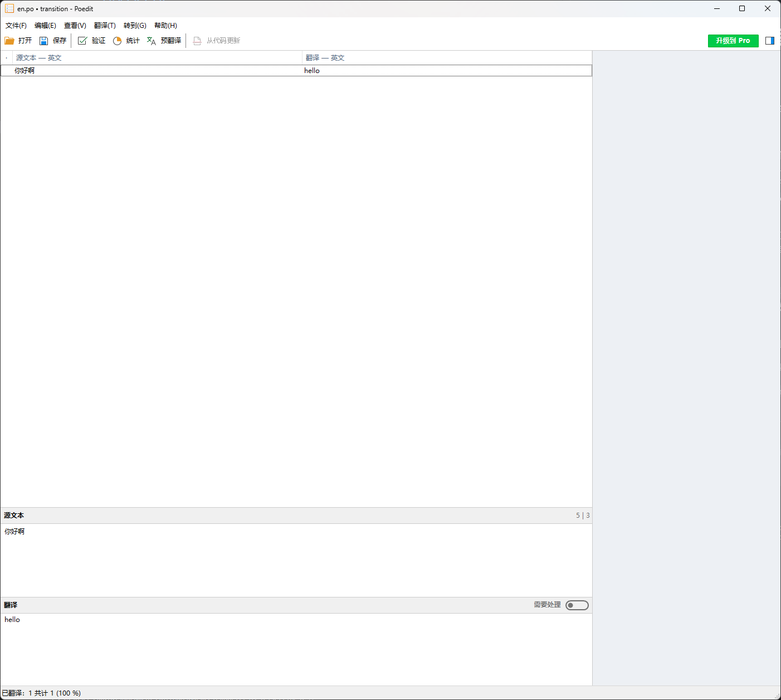
Task: Maximize the Poedit window
Action: [x=742, y=8]
